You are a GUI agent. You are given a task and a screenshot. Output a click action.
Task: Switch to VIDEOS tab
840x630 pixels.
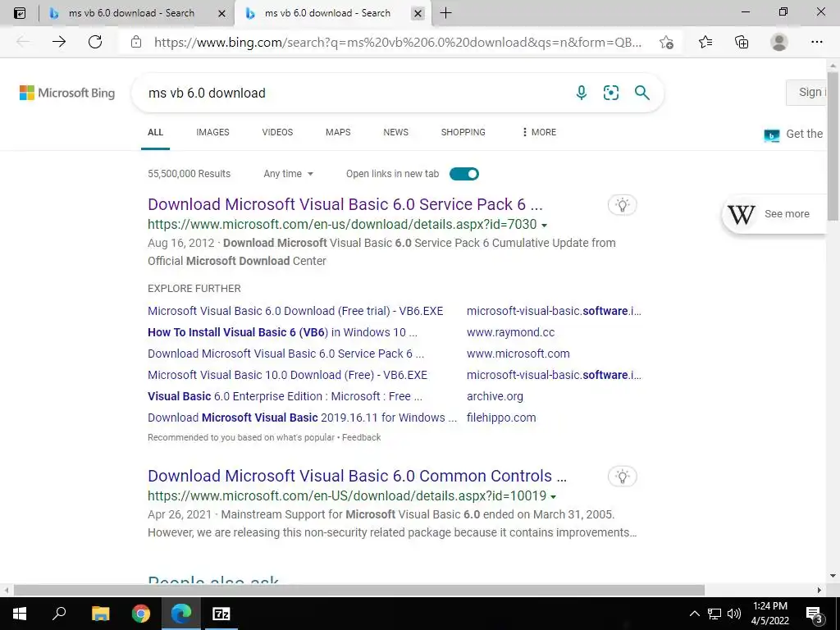click(277, 132)
